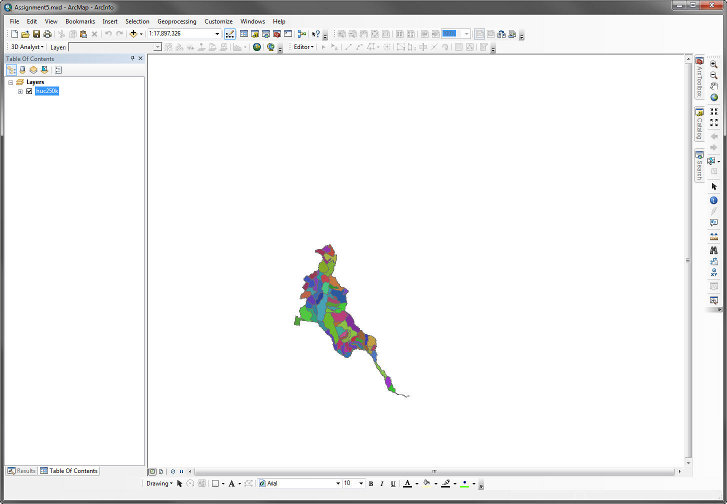
Task: Open the ModelBuilder window icon
Action: pyautogui.click(x=302, y=34)
